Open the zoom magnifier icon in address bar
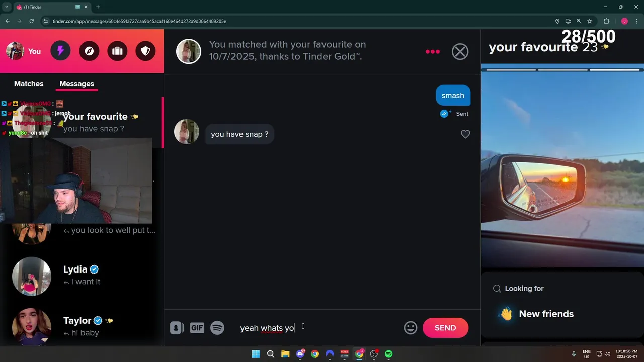Viewport: 644px width, 362px height. [579, 21]
